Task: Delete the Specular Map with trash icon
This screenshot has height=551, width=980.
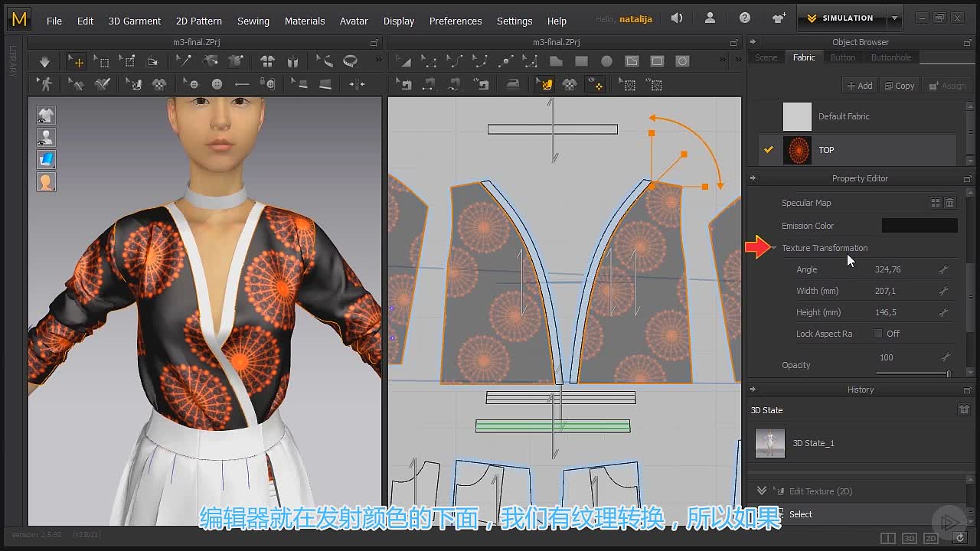Action: 949,203
